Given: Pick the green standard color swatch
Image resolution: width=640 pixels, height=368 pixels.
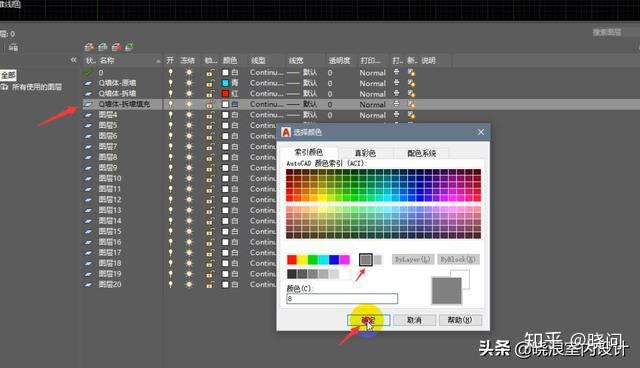Looking at the screenshot, I should point(313,259).
